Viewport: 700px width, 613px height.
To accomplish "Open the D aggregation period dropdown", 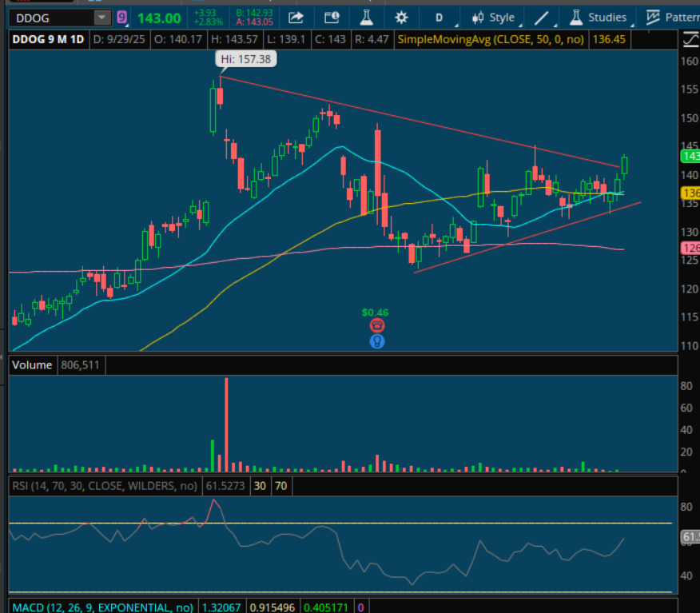I will pyautogui.click(x=439, y=18).
